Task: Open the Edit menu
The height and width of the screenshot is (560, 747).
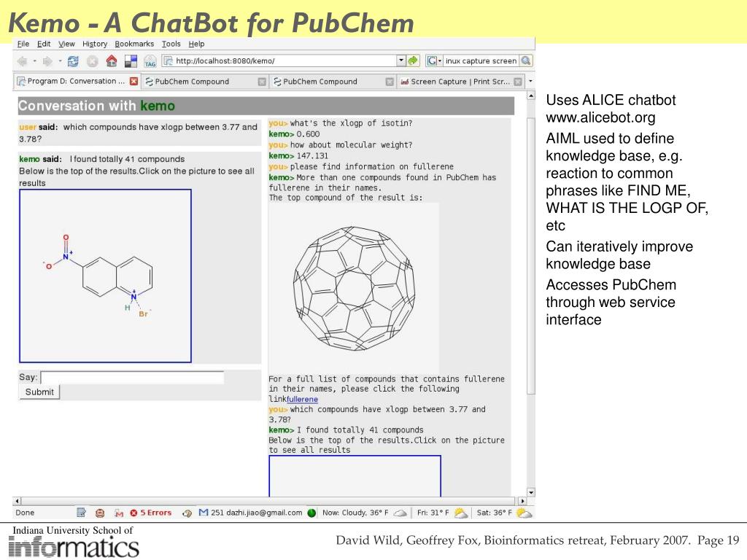Action: [44, 44]
